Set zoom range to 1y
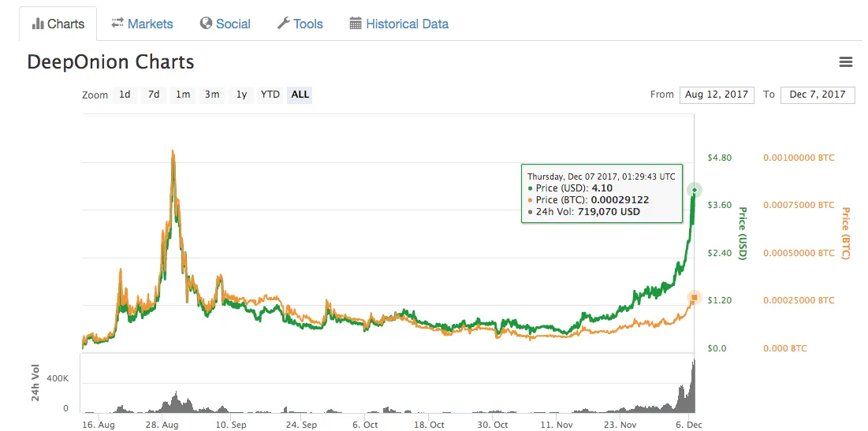Image resolution: width=868 pixels, height=431 pixels. (241, 95)
